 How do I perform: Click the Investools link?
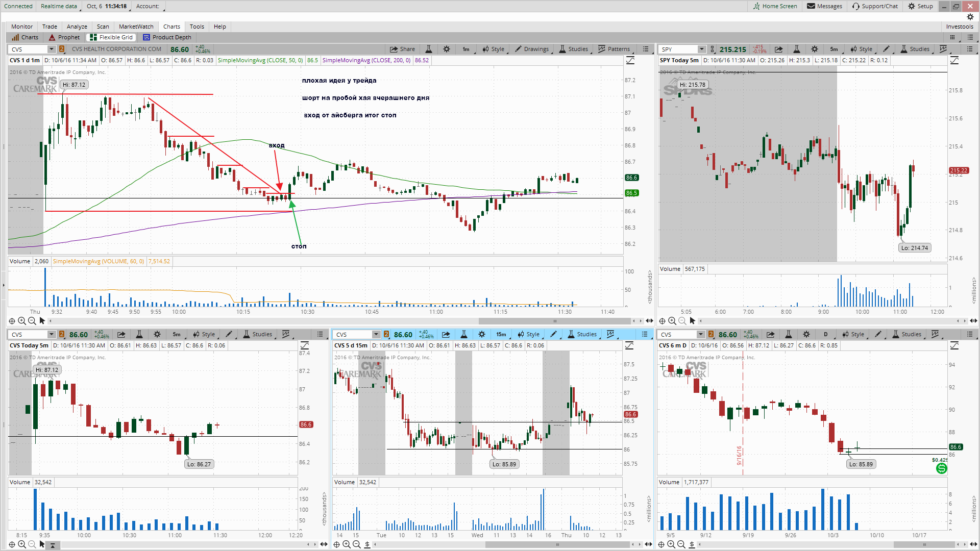point(960,27)
